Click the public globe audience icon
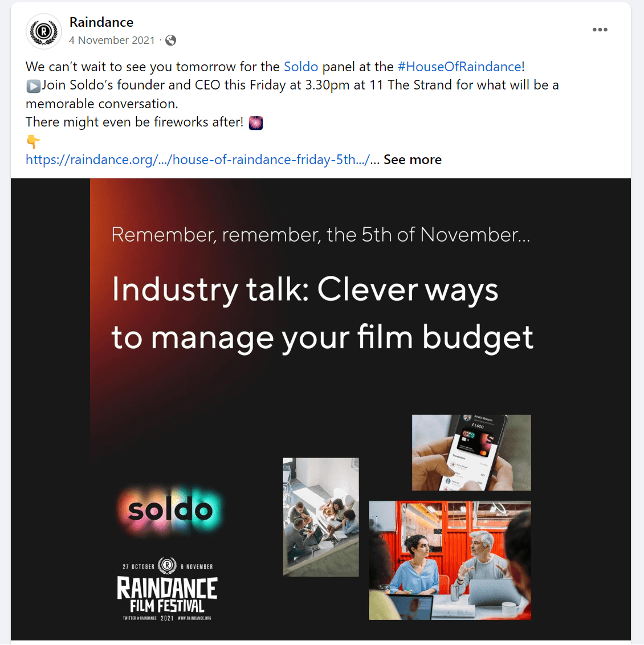This screenshot has width=644, height=645. coord(170,40)
